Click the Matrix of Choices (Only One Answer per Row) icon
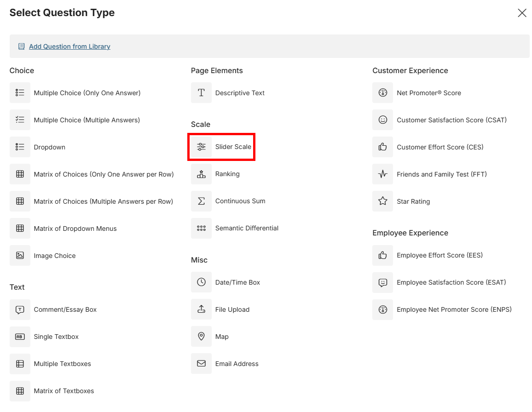This screenshot has height=412, width=532. pos(20,174)
